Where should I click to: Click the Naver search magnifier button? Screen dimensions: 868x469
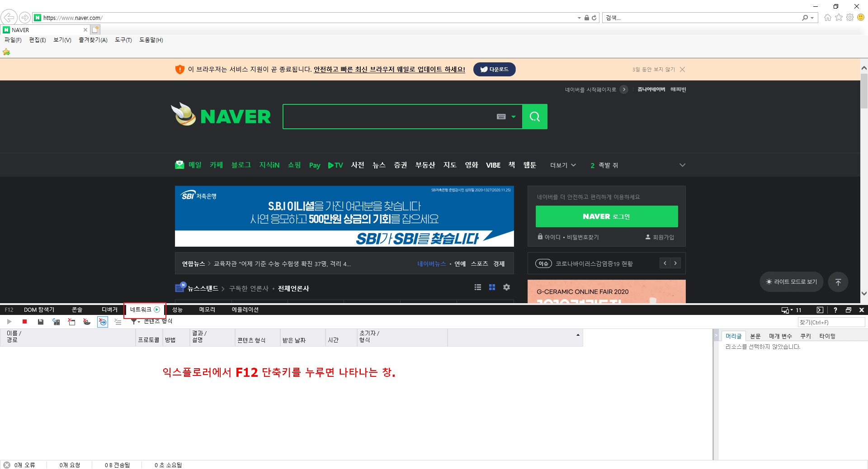535,117
